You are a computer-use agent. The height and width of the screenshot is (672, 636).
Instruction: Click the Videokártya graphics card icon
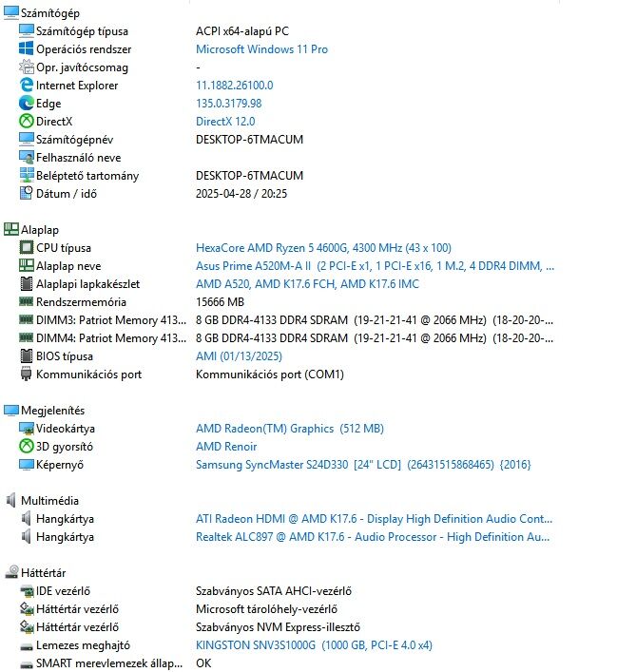coord(26,428)
